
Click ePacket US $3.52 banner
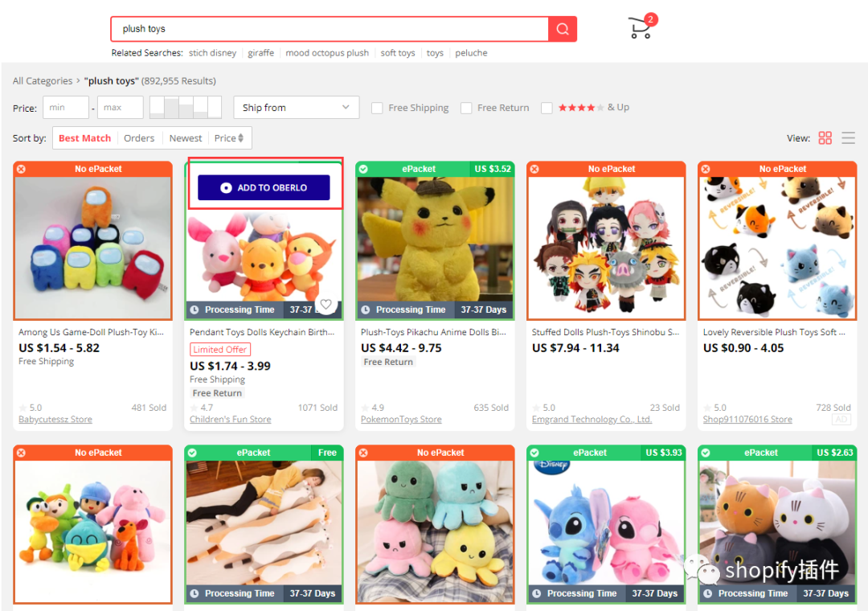pos(435,169)
